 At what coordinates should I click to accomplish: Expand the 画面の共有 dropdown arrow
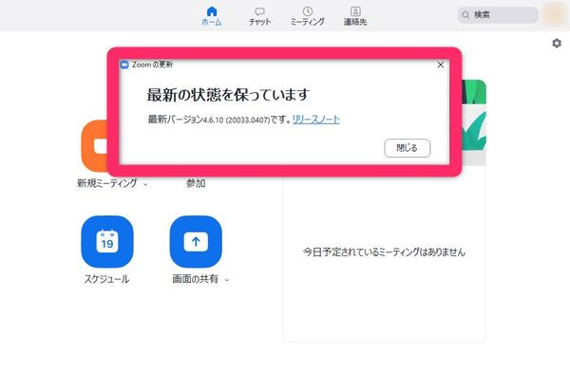[x=227, y=280]
